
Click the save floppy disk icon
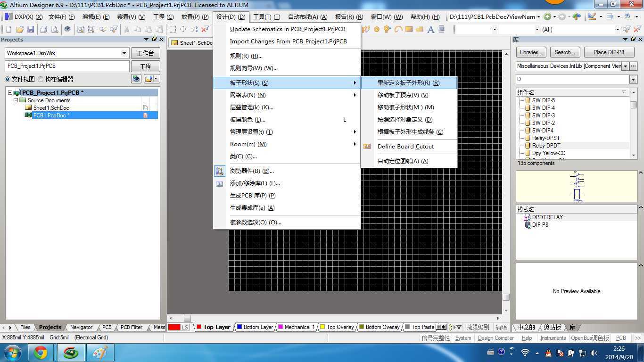point(31,29)
